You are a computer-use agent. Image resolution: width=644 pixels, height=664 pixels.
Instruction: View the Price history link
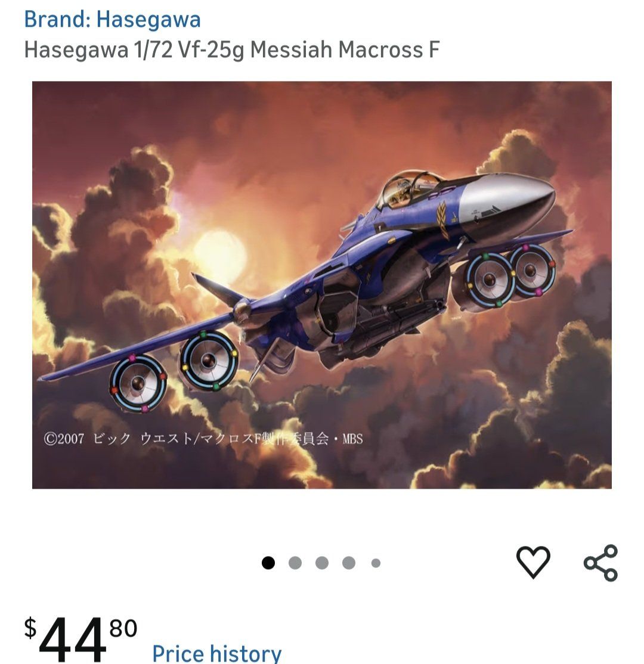coord(216,653)
